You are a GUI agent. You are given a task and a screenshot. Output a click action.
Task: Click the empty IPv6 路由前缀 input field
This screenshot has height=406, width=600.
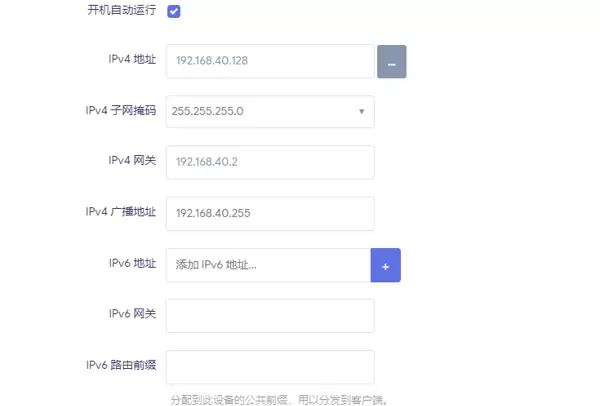click(269, 367)
